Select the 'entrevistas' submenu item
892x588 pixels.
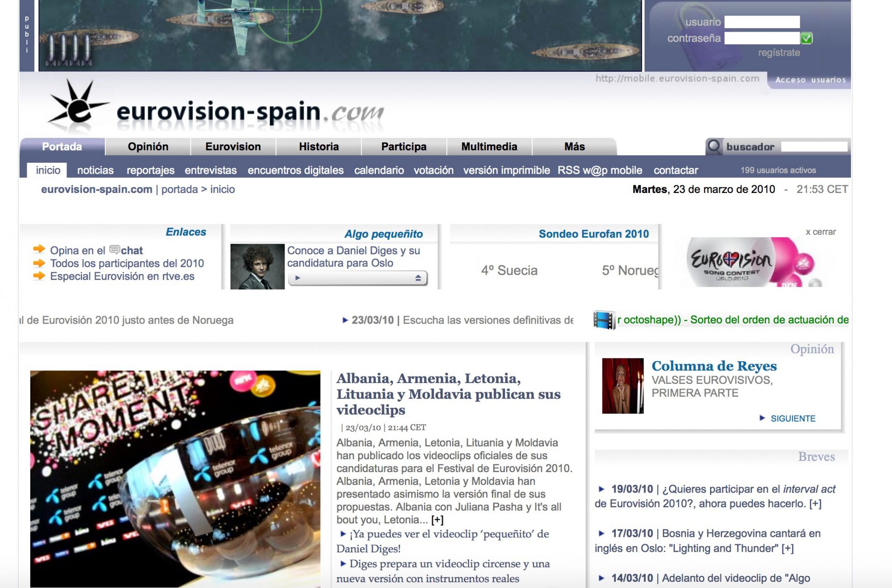coord(211,170)
